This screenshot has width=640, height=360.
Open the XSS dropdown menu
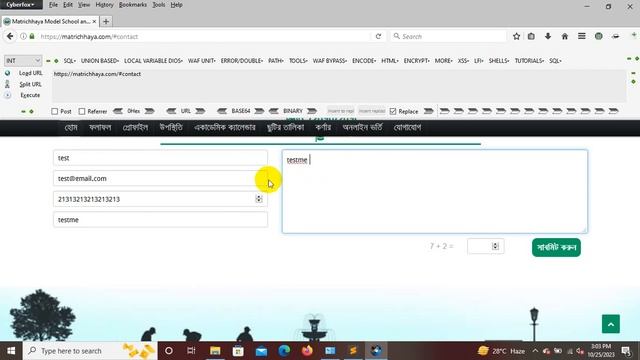tap(463, 60)
